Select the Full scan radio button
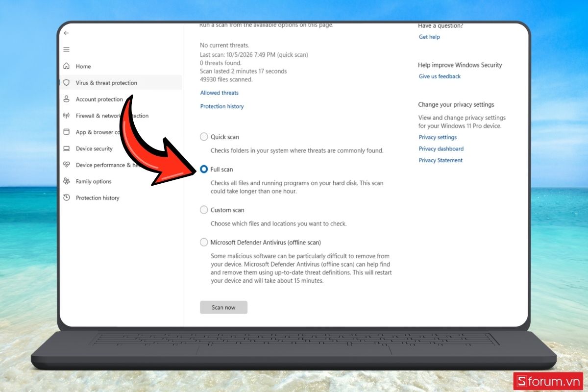This screenshot has height=392, width=588. 204,169
